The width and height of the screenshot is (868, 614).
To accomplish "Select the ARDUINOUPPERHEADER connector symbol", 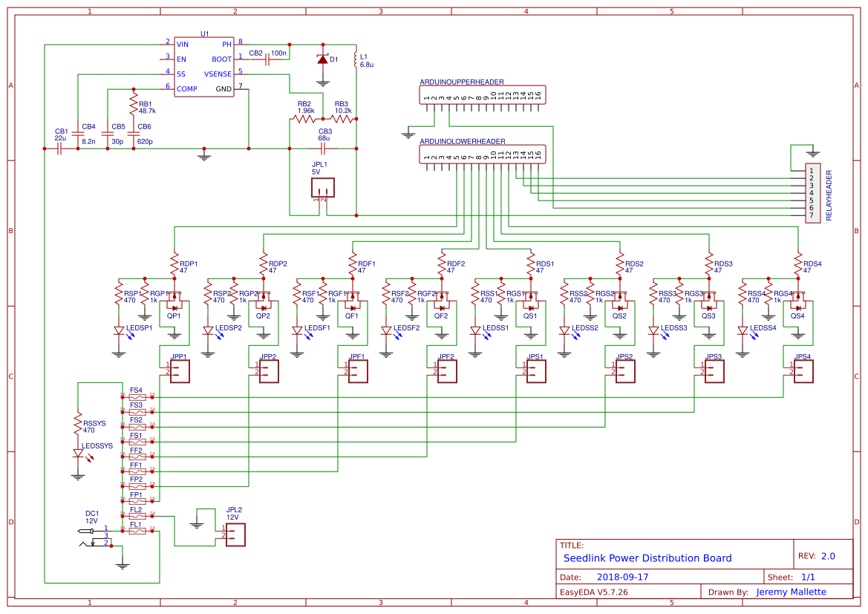I will tap(483, 94).
